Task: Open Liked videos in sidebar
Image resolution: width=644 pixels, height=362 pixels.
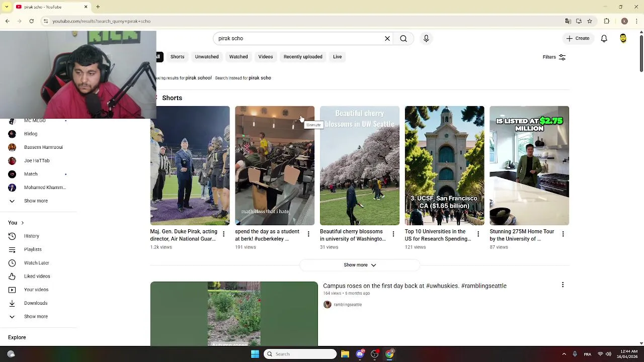Action: (38, 276)
